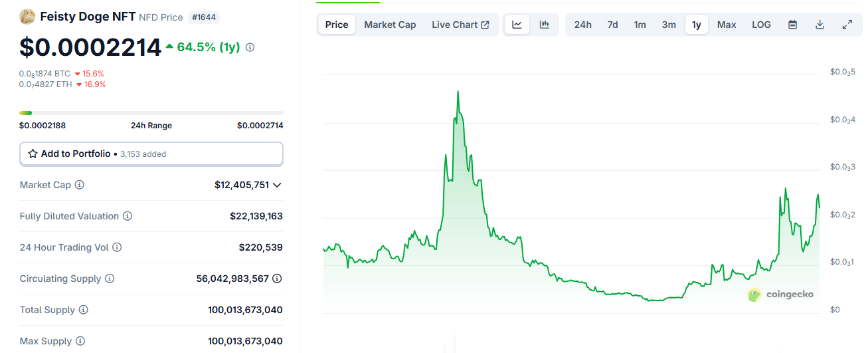Click star icon in Add to Portfolio
Screen dimensions: 868x353
point(33,154)
